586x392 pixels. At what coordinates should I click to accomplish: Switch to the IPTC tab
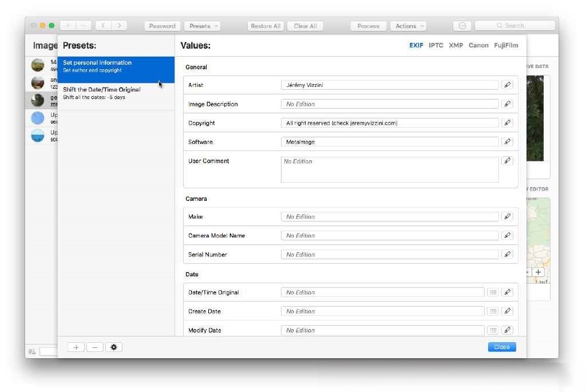pos(435,45)
